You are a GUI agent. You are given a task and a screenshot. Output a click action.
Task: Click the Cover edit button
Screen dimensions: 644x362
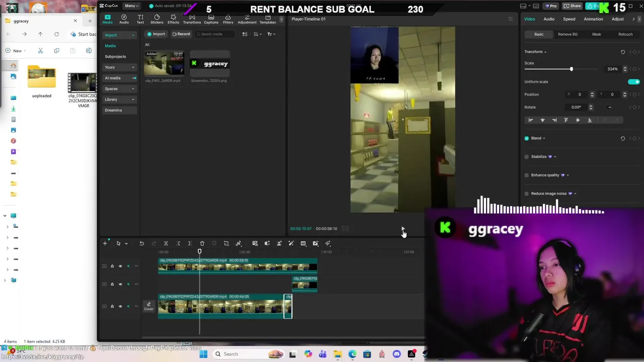point(149,306)
